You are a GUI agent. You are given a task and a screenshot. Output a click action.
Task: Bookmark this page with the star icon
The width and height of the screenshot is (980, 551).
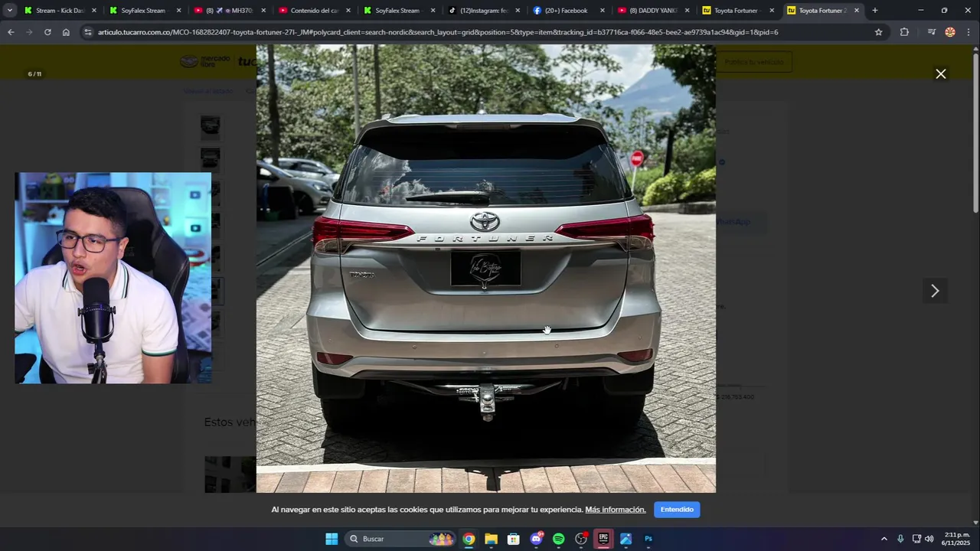click(x=878, y=32)
